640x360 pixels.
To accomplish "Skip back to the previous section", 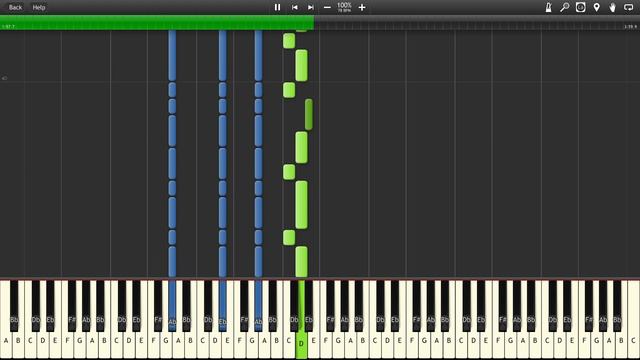I will point(294,7).
